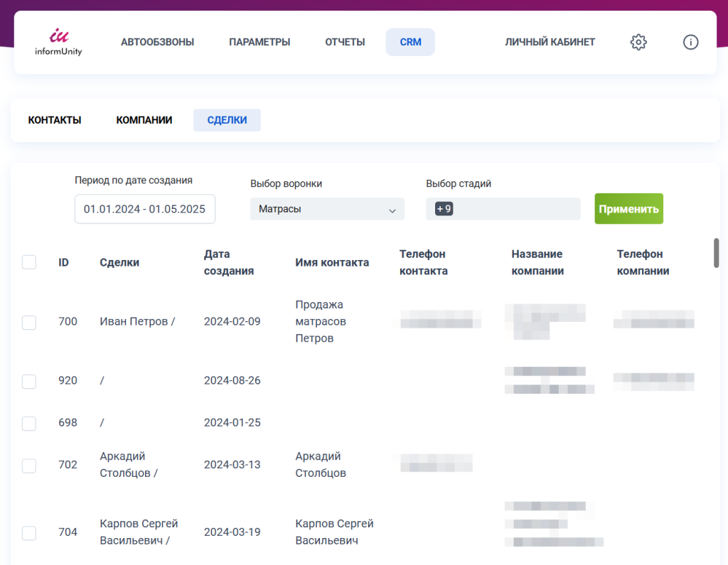Click the info circle icon
Viewport: 728px width, 565px height.
(x=690, y=42)
